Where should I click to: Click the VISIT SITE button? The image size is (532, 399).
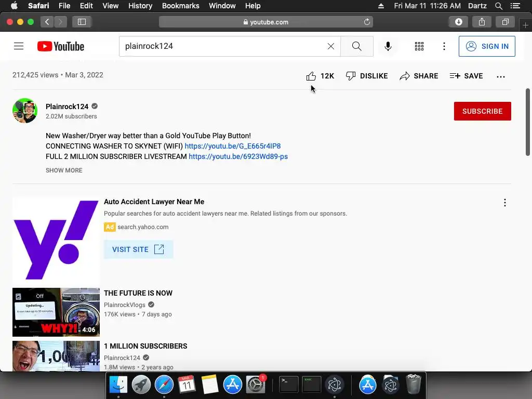pyautogui.click(x=138, y=249)
